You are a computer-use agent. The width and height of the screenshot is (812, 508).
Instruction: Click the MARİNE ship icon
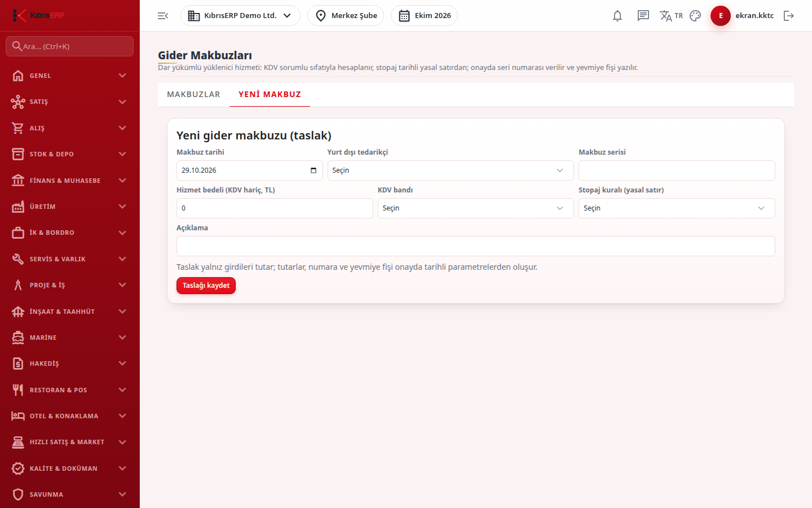click(18, 338)
